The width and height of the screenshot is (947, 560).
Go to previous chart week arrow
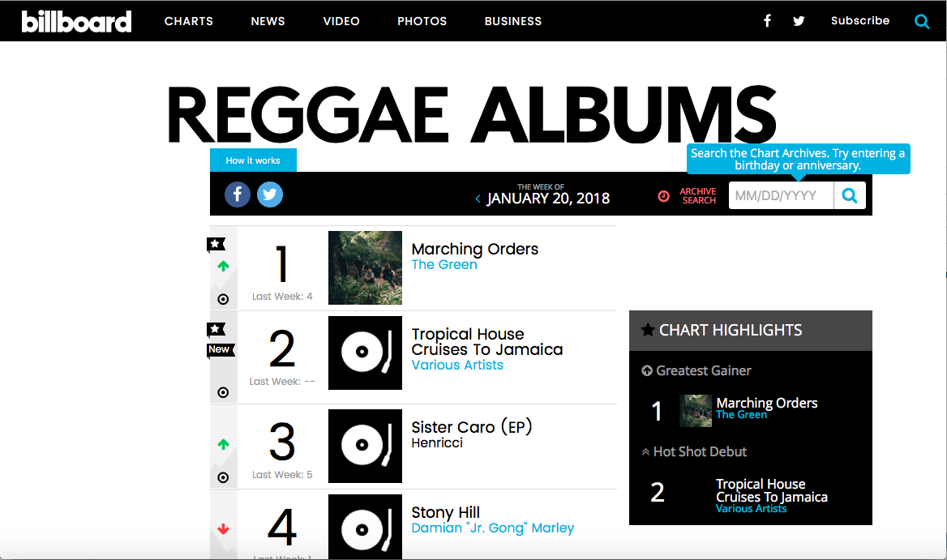coord(478,199)
